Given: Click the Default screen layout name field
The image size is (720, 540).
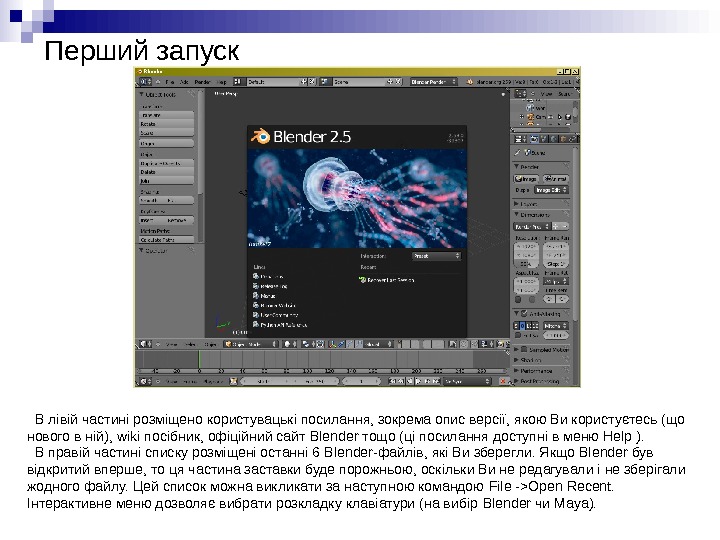Looking at the screenshot, I should tap(273, 82).
